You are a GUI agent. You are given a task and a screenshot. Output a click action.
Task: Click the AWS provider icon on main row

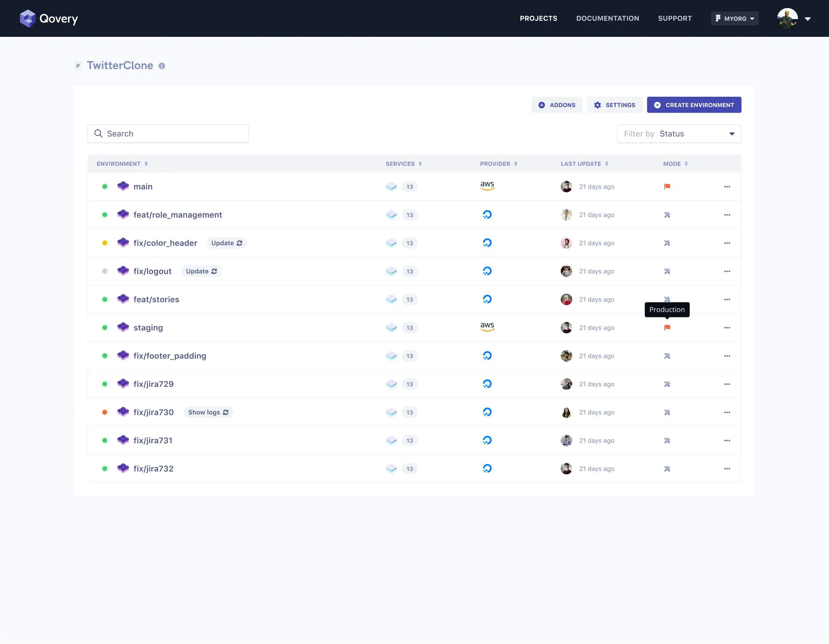(487, 186)
